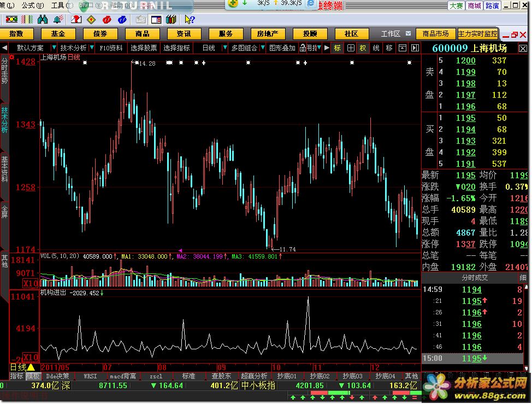The image size is (532, 404).
Task: Click the skip-to-end panel icon
Action: pos(415,48)
